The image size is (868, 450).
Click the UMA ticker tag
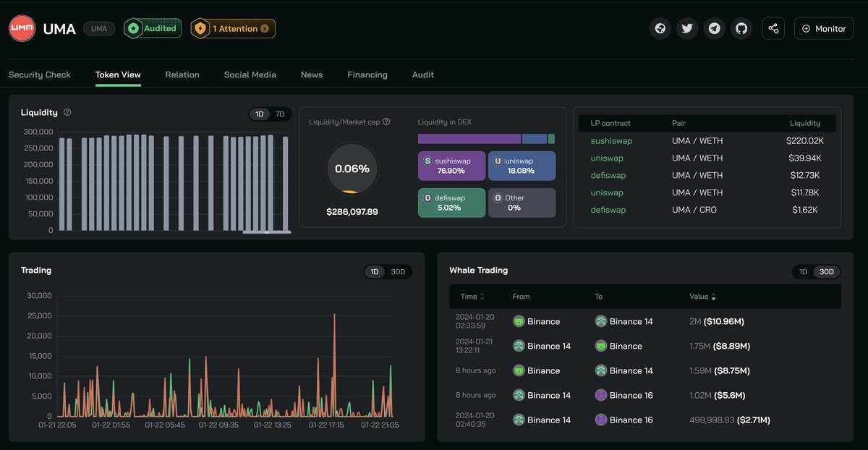pyautogui.click(x=99, y=28)
